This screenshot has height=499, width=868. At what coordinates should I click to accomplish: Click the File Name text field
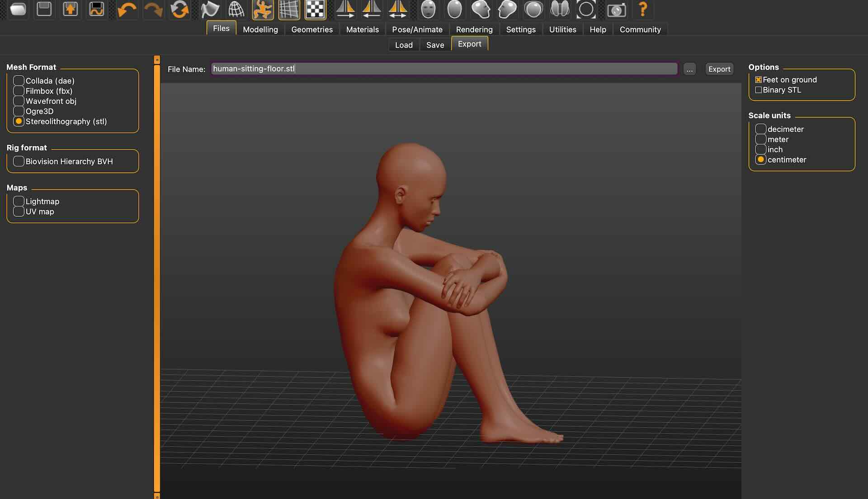pyautogui.click(x=444, y=69)
